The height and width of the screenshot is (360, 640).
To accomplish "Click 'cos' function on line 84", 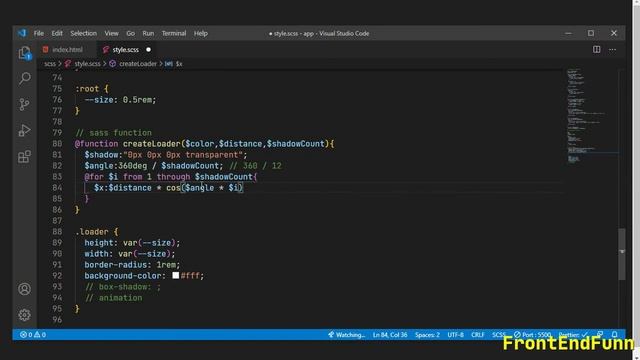I will click(x=173, y=188).
